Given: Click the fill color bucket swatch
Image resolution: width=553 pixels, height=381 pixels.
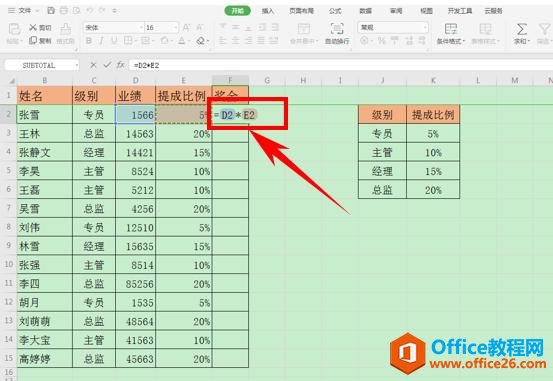Looking at the screenshot, I should 164,41.
